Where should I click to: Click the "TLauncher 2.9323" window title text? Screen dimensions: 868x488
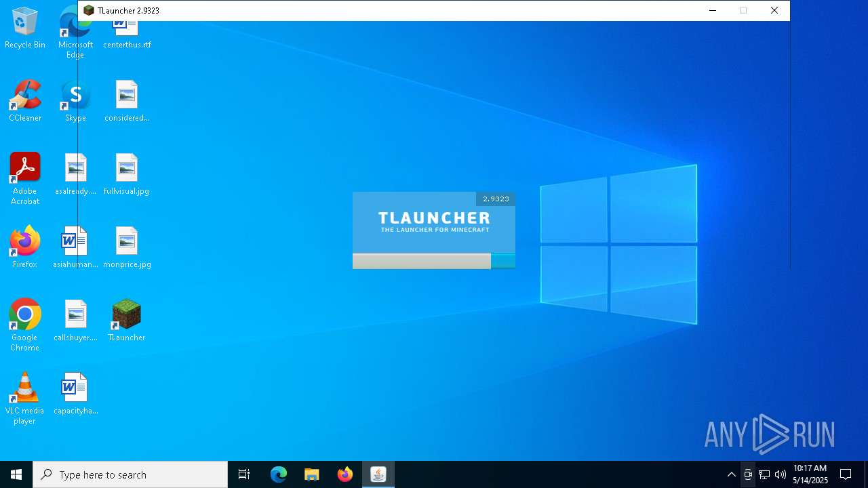[129, 11]
